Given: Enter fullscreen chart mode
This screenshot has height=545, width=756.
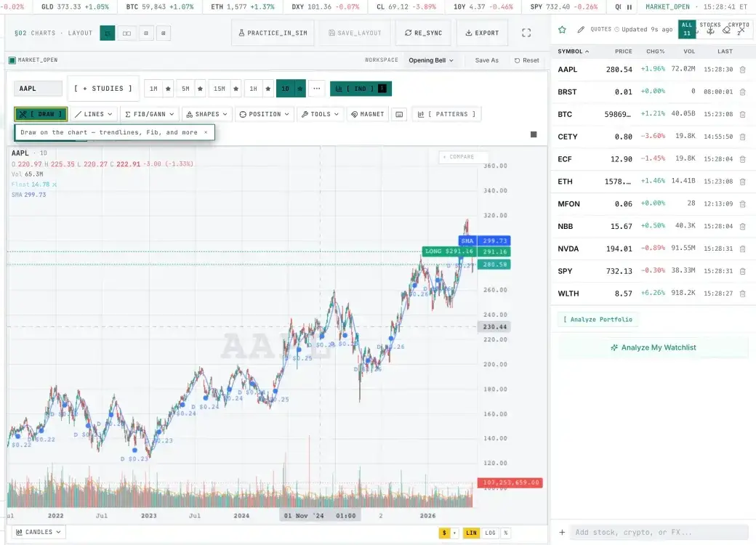Looking at the screenshot, I should pos(526,33).
